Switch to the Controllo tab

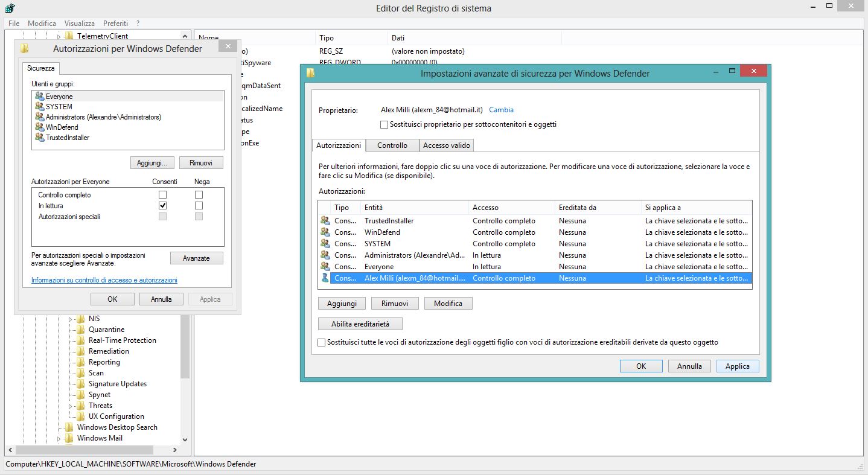click(x=392, y=145)
